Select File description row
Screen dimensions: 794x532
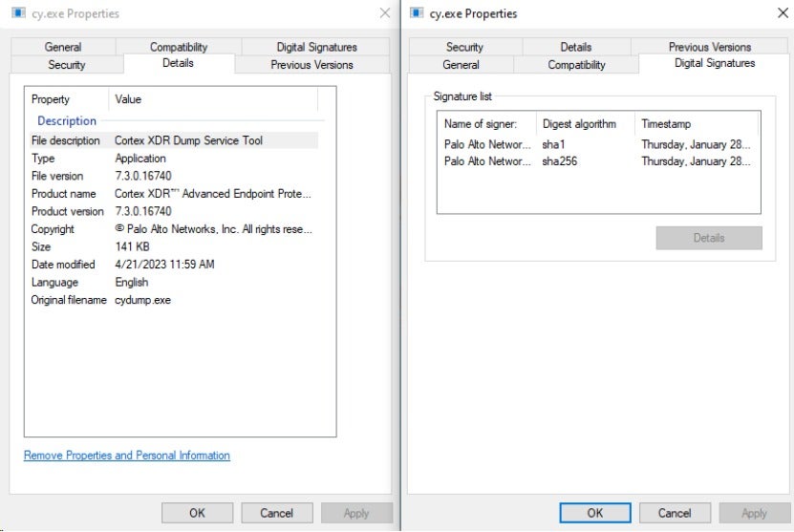[172, 140]
